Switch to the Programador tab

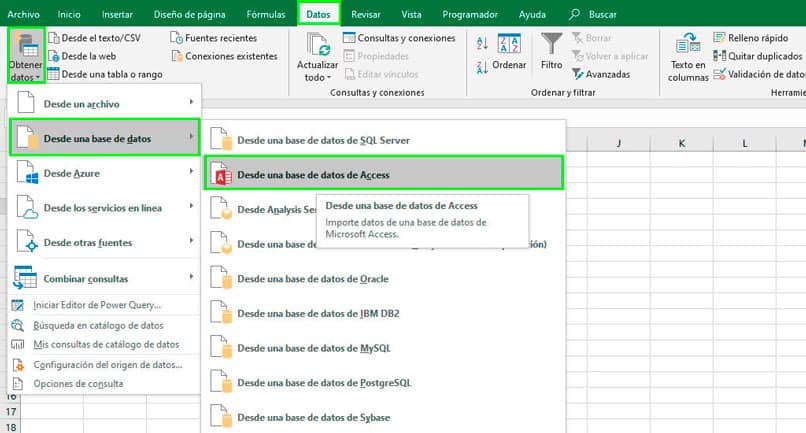coord(470,14)
